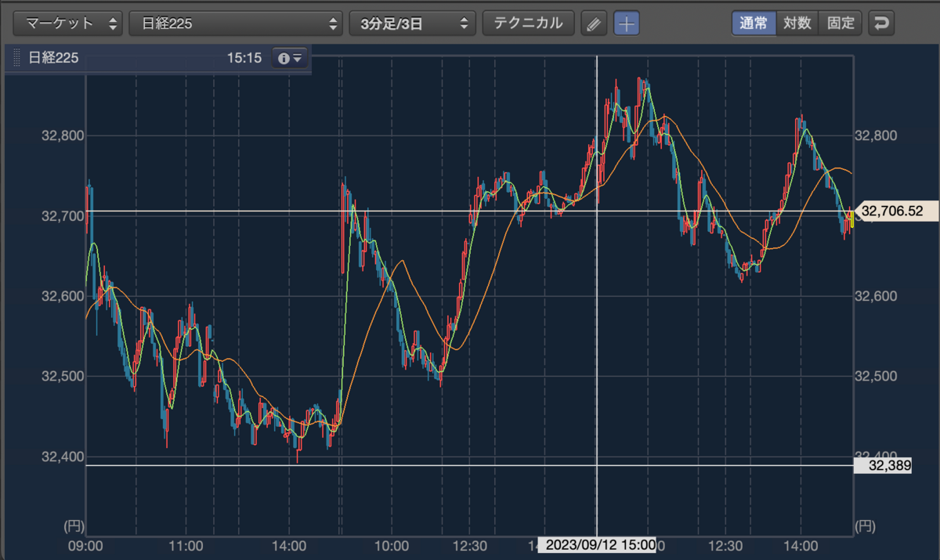The image size is (940, 560).
Task: Toggle the crosshair cursor icon
Action: pos(626,23)
